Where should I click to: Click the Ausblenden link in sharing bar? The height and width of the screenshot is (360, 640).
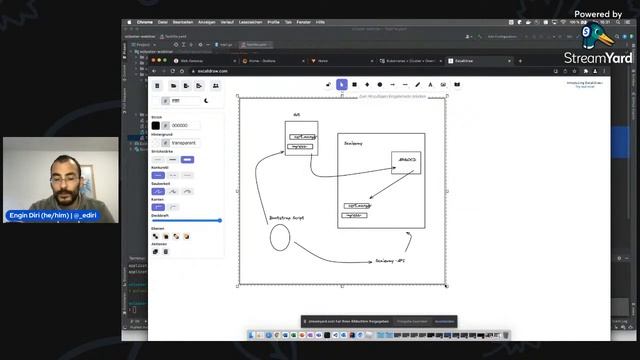(444, 321)
